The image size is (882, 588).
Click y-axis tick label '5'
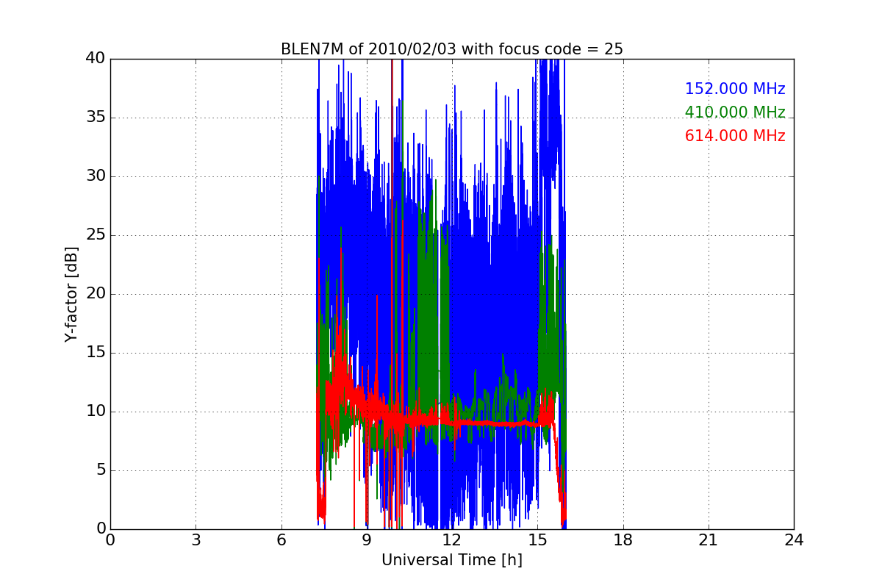pyautogui.click(x=101, y=470)
